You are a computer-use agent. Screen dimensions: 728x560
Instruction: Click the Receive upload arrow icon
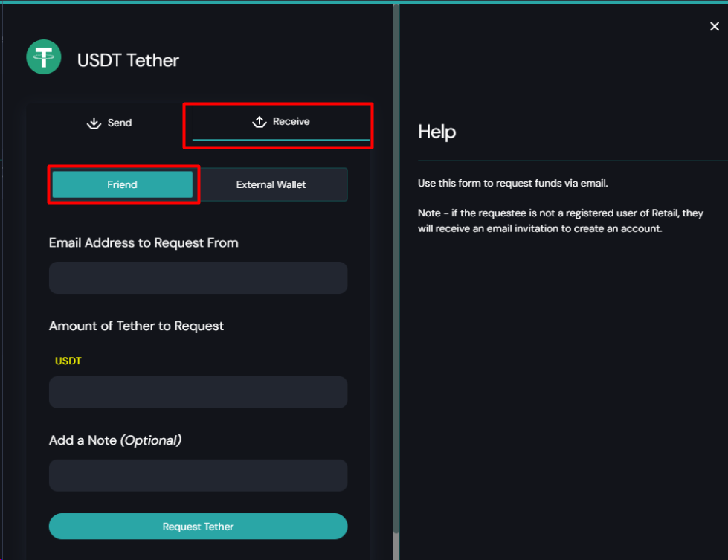pos(259,122)
